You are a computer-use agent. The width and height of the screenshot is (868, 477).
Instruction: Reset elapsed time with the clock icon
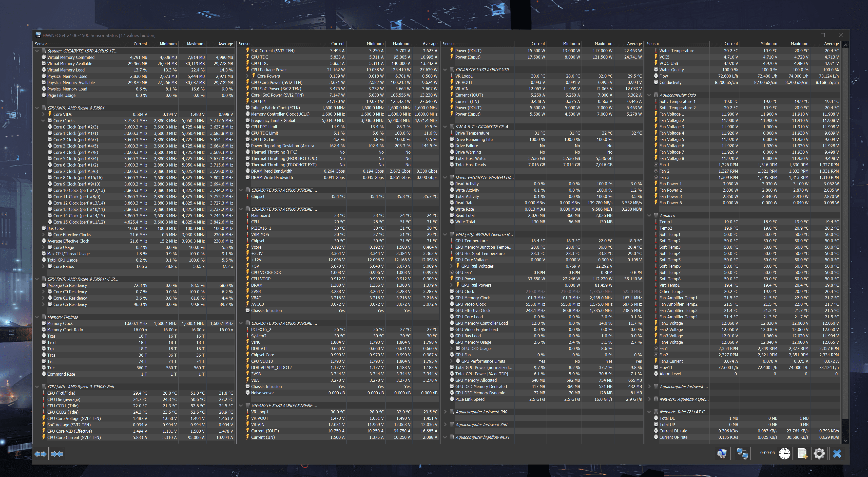pos(784,453)
